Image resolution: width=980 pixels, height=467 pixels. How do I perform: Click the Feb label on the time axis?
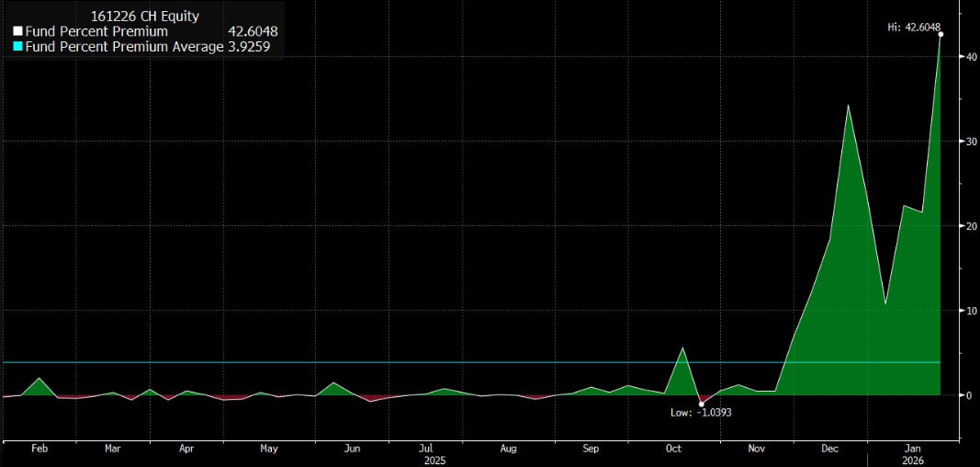click(39, 450)
